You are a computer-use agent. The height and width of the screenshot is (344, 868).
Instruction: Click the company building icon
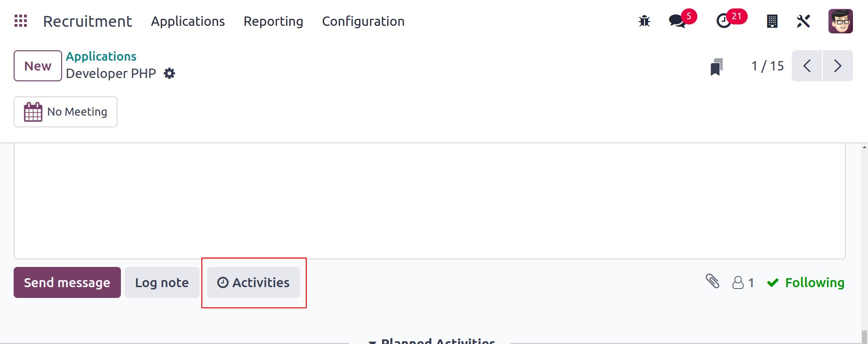click(x=772, y=21)
